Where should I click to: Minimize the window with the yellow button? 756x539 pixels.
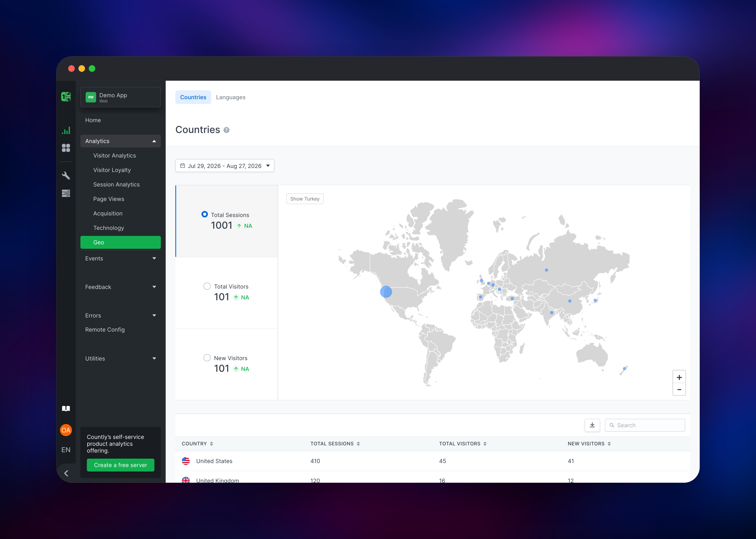(82, 69)
